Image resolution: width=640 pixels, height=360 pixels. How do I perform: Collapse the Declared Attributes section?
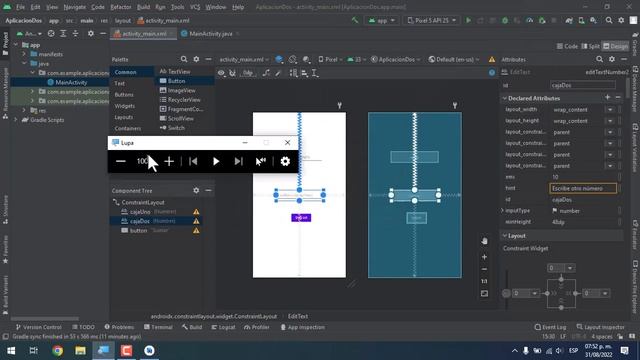(x=504, y=98)
